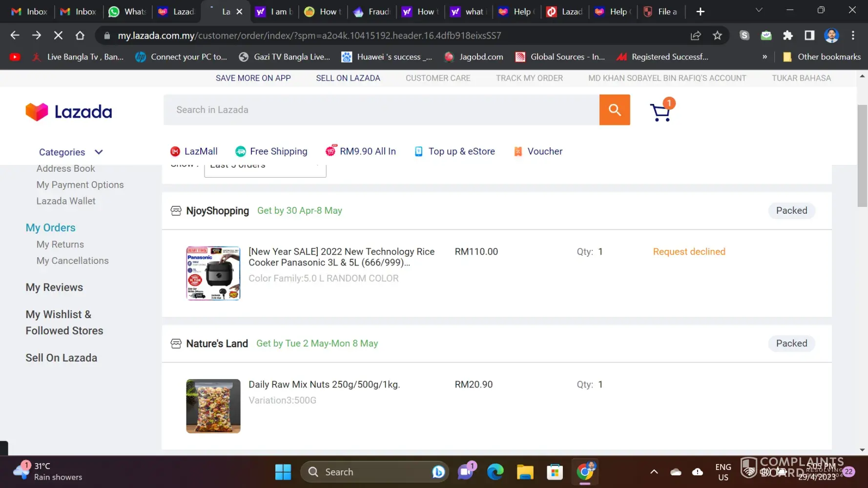Click the browser address bar
The image size is (868, 488).
point(391,35)
